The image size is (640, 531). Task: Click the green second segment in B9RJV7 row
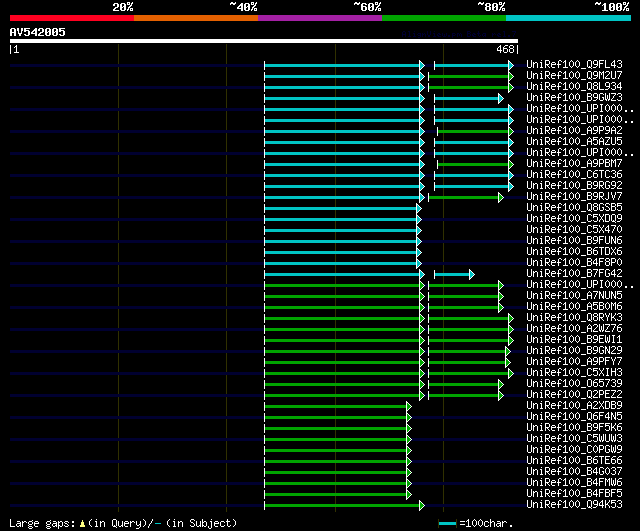pos(466,198)
